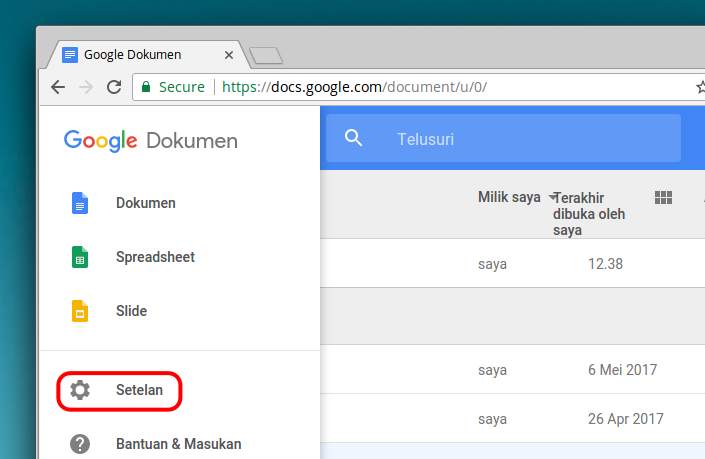705x459 pixels.
Task: Open the Milik saya owner dropdown
Action: 518,197
